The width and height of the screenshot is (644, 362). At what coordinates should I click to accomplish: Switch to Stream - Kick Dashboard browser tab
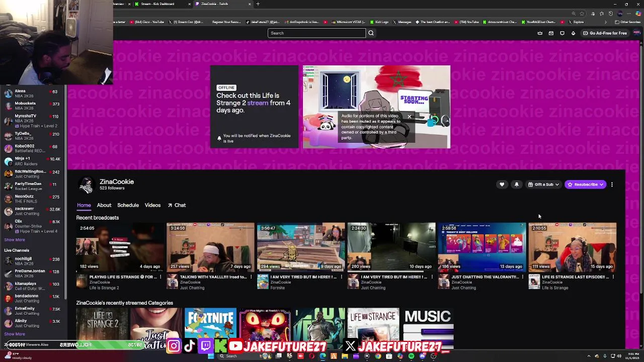coord(161,4)
